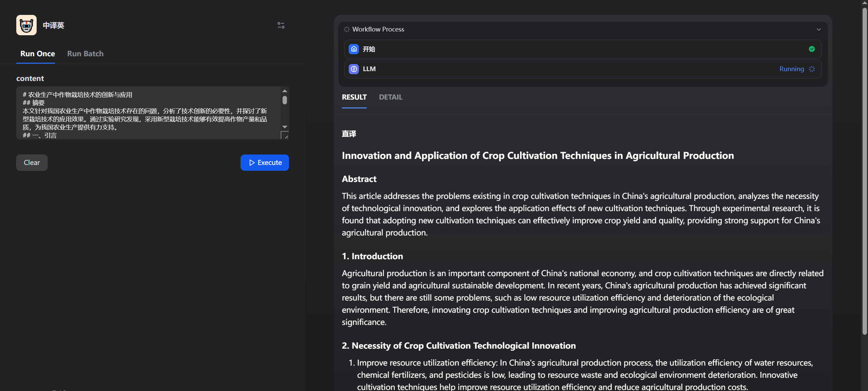Click the textarea scroll down arrow
Viewport: 868px width, 391px height.
[285, 127]
